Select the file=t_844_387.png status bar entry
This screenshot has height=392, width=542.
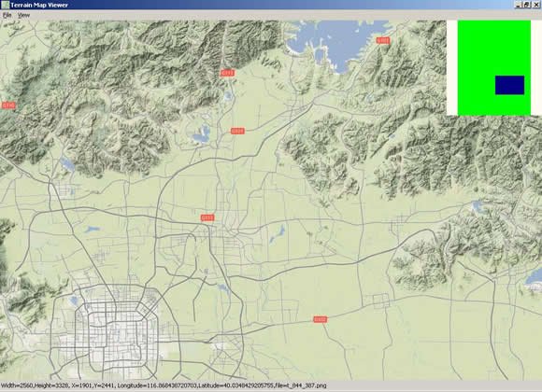pyautogui.click(x=300, y=385)
